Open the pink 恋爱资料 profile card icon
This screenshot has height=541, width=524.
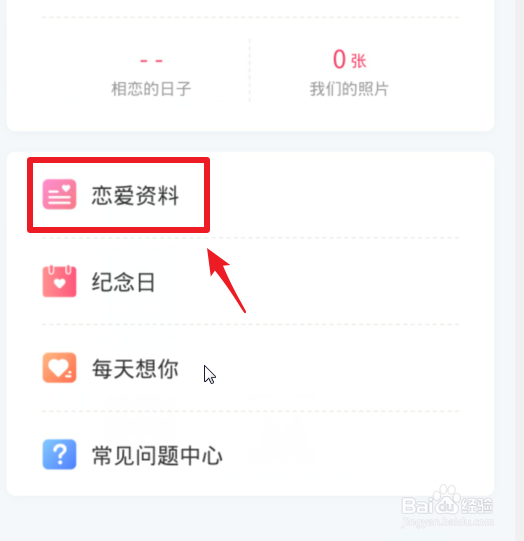[59, 194]
